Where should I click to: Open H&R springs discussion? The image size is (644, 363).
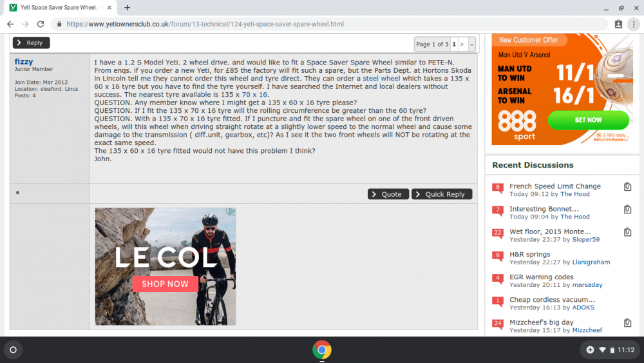click(529, 254)
